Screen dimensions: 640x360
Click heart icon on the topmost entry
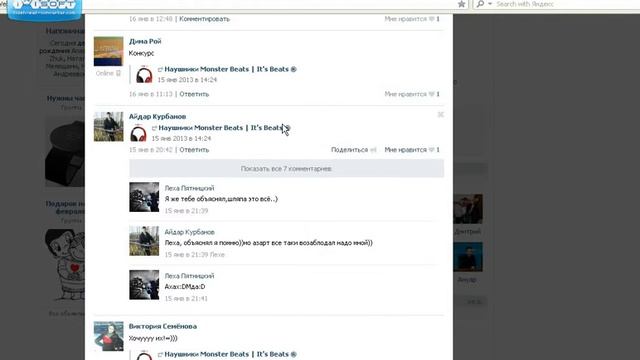tap(431, 19)
